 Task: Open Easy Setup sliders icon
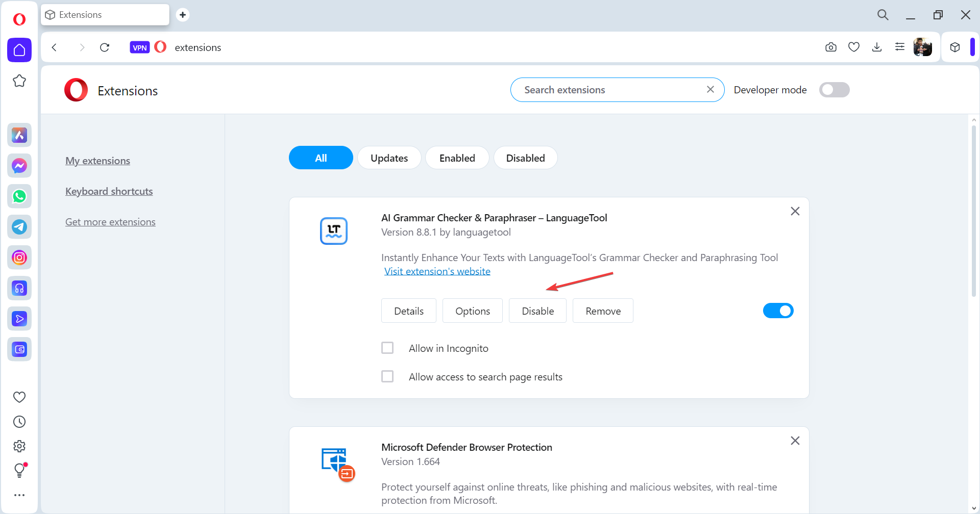coord(900,47)
